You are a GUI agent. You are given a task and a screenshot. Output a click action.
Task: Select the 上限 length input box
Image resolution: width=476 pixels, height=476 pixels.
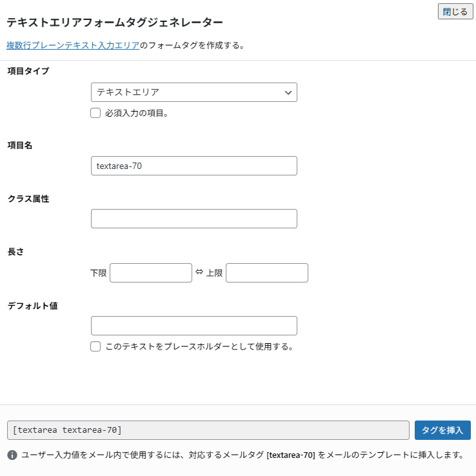[x=266, y=273]
